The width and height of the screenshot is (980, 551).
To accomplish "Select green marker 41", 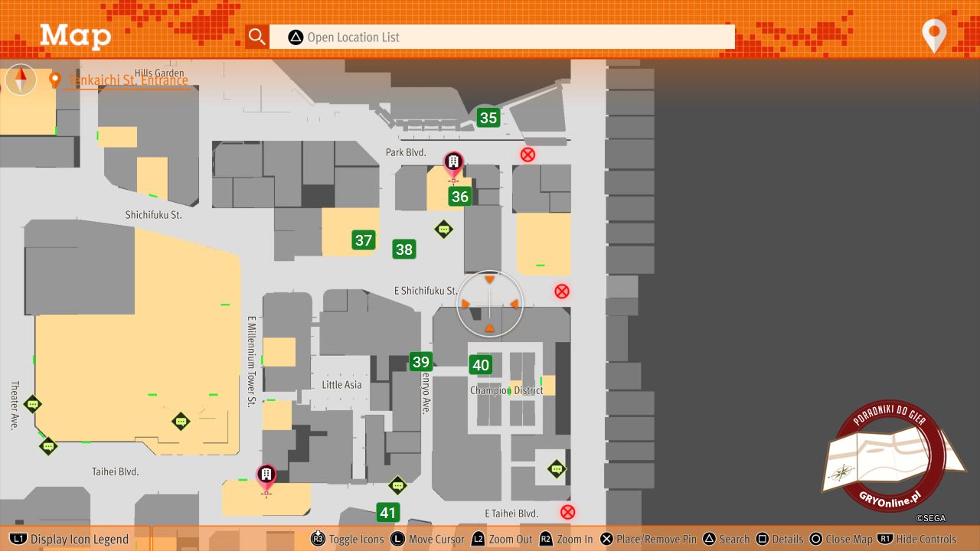I will [388, 513].
